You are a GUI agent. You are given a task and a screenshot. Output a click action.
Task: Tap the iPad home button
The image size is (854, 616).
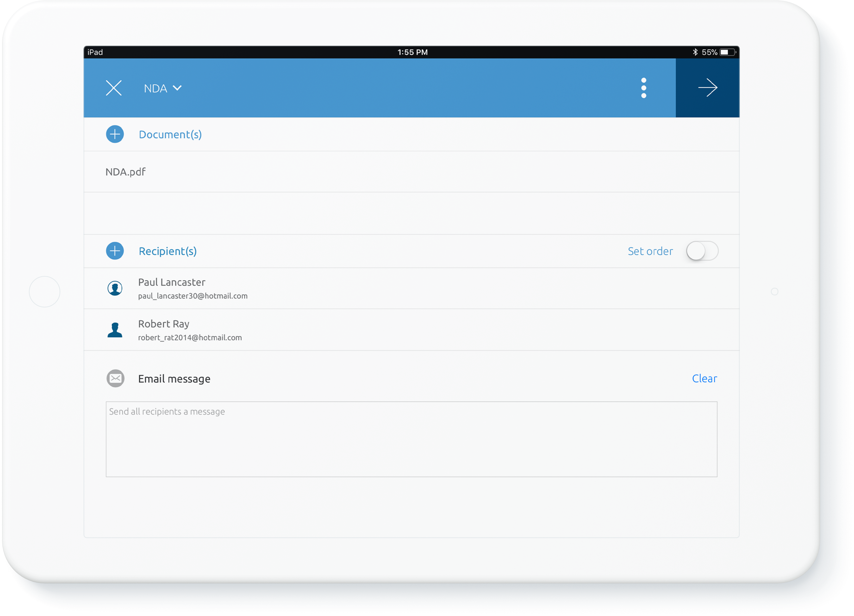click(x=44, y=291)
